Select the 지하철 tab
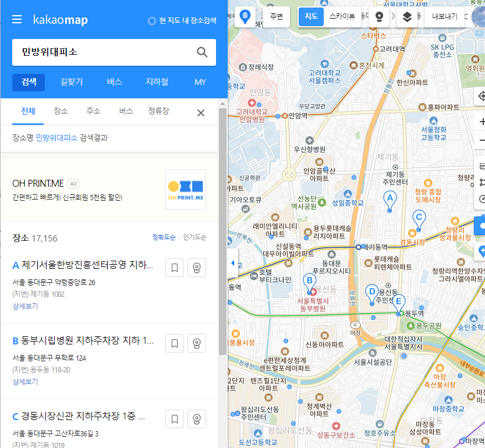This screenshot has height=448, width=485. pyautogui.click(x=157, y=82)
